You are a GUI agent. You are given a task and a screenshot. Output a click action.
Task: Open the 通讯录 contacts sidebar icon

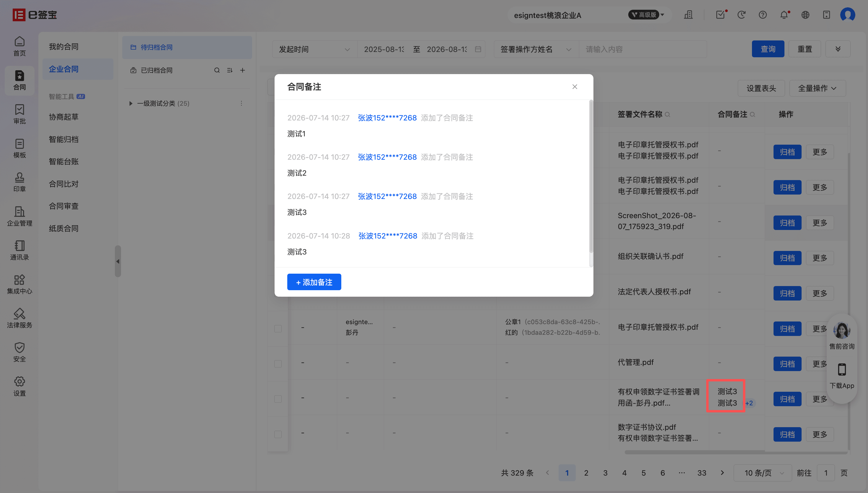tap(19, 250)
